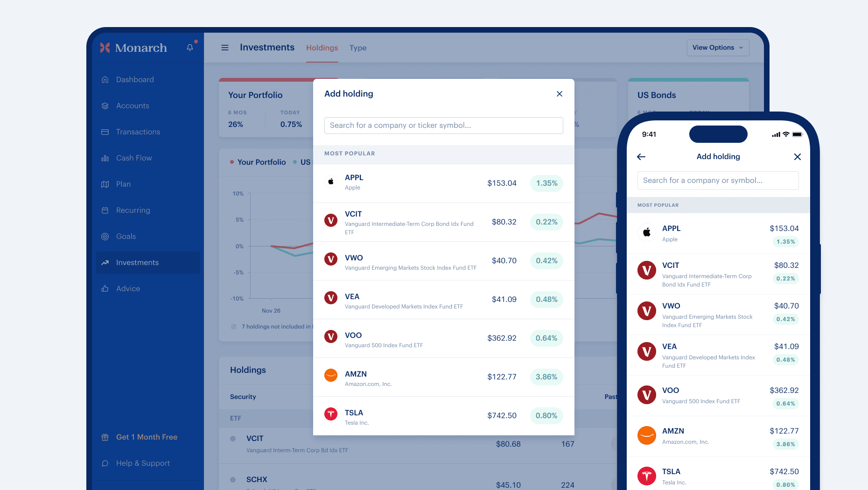The height and width of the screenshot is (490, 868).
Task: Click the Dashboard home icon in sidebar
Action: click(105, 80)
